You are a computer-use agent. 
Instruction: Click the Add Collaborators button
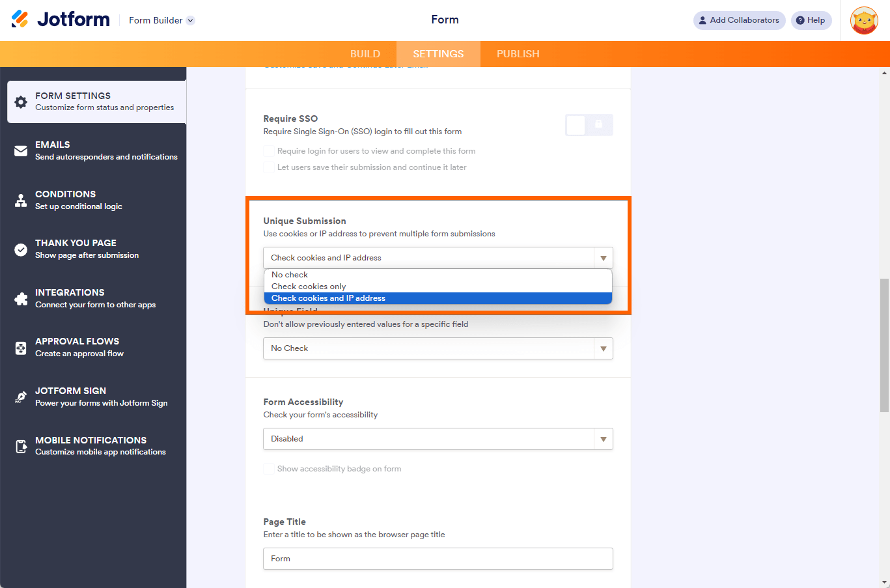coord(739,20)
